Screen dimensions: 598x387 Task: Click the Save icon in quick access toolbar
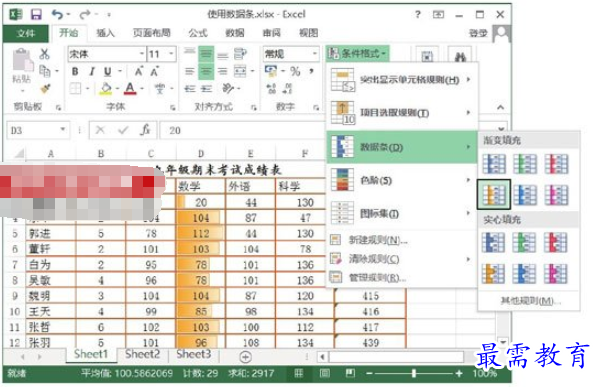pyautogui.click(x=36, y=14)
